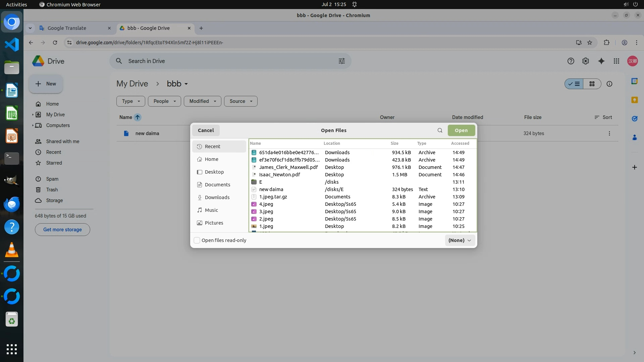This screenshot has width=644, height=362.
Task: Click the view details info icon
Action: [x=609, y=84]
